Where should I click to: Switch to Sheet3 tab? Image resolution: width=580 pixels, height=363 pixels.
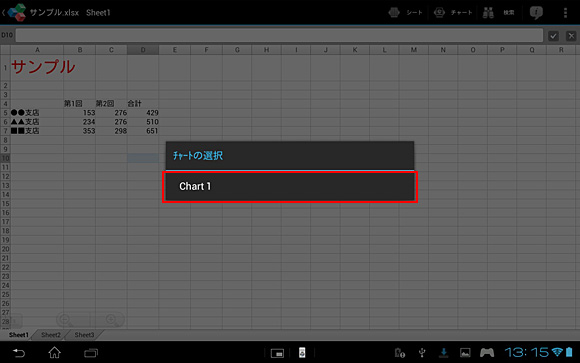point(84,335)
